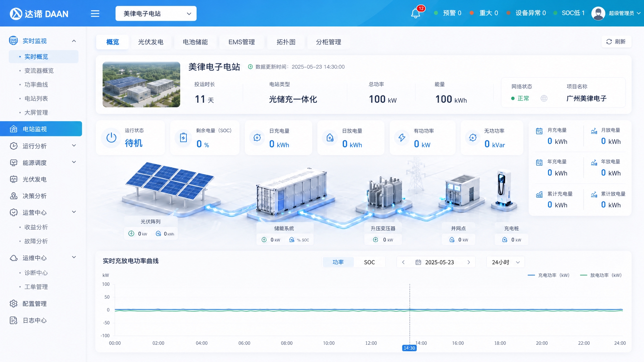This screenshot has height=362, width=644.
Task: Click the 刷新 refresh button
Action: (616, 41)
